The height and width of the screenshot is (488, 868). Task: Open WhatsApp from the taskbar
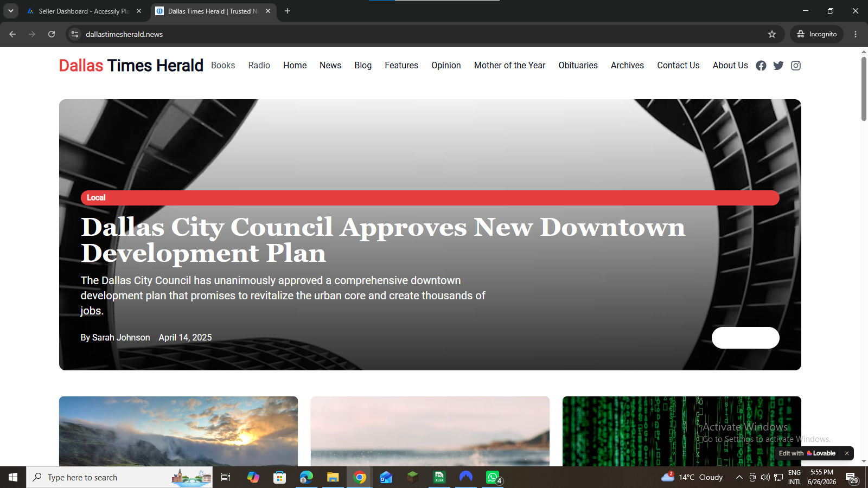pos(493,477)
